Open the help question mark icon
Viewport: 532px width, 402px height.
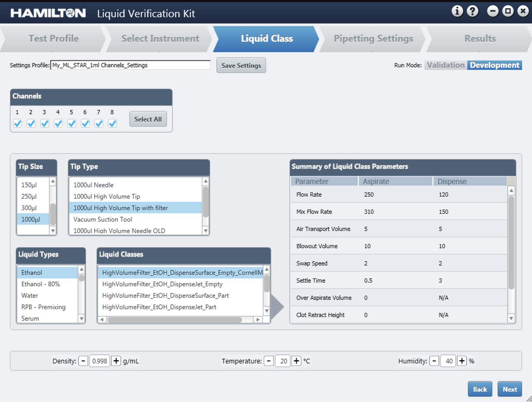(x=473, y=11)
